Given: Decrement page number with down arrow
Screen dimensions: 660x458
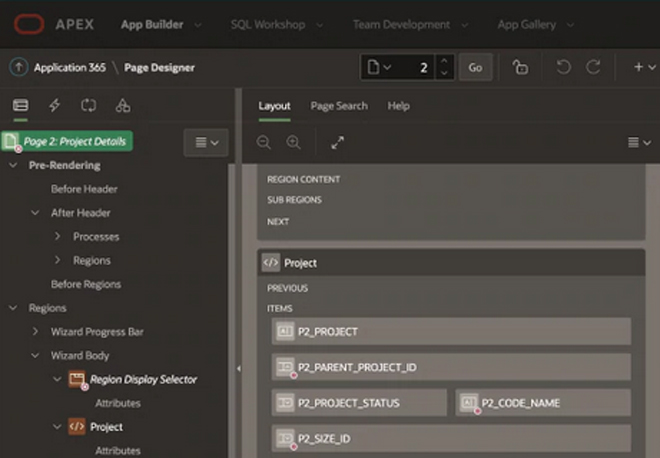Looking at the screenshot, I should [x=444, y=73].
